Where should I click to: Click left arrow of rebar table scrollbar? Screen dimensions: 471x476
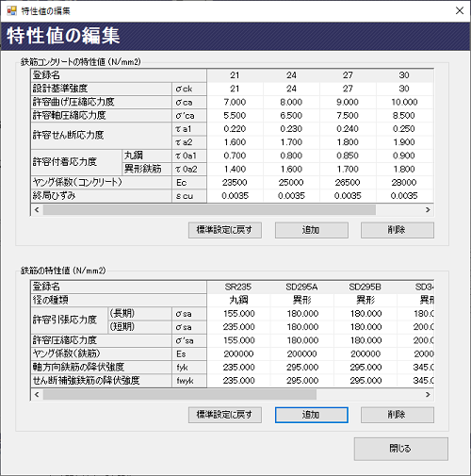[x=37, y=394]
